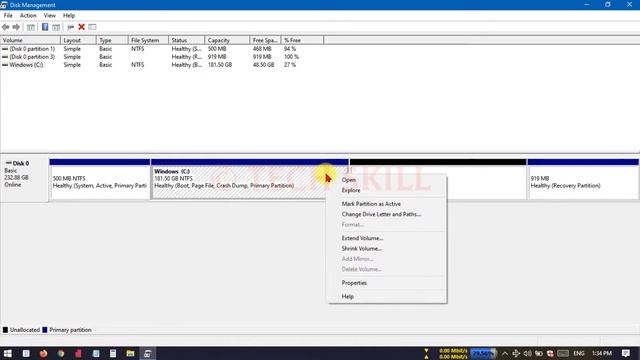
Task: Sort by Capacity column header
Action: click(227, 40)
